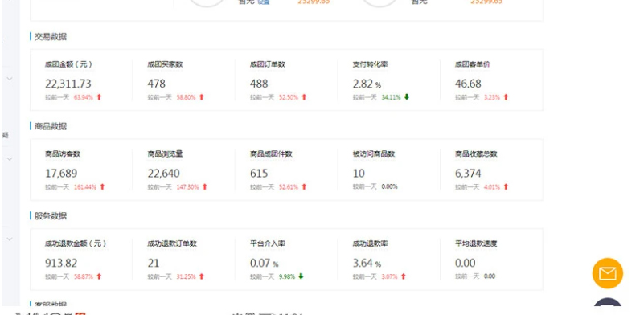Select the 交易数据 section heading
644x315 pixels.
click(x=51, y=36)
